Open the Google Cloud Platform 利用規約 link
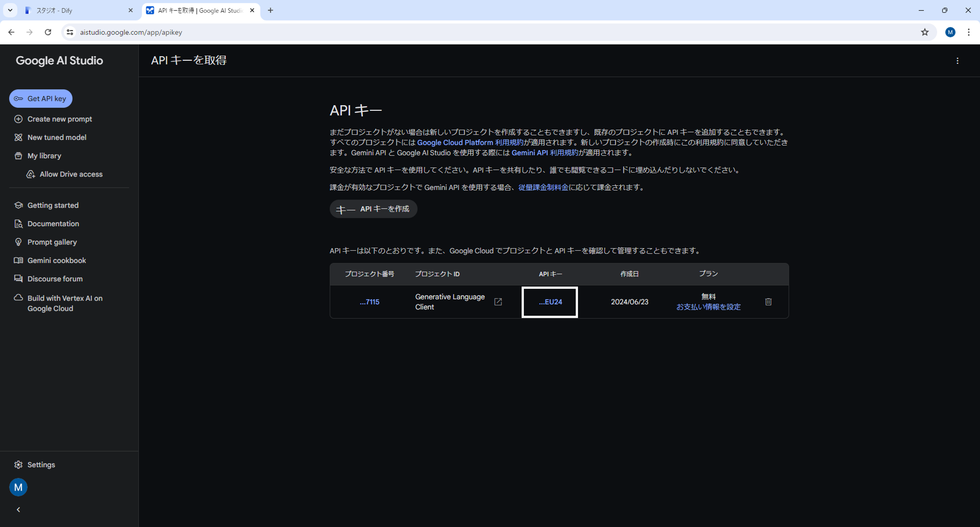This screenshot has width=980, height=527. click(470, 142)
